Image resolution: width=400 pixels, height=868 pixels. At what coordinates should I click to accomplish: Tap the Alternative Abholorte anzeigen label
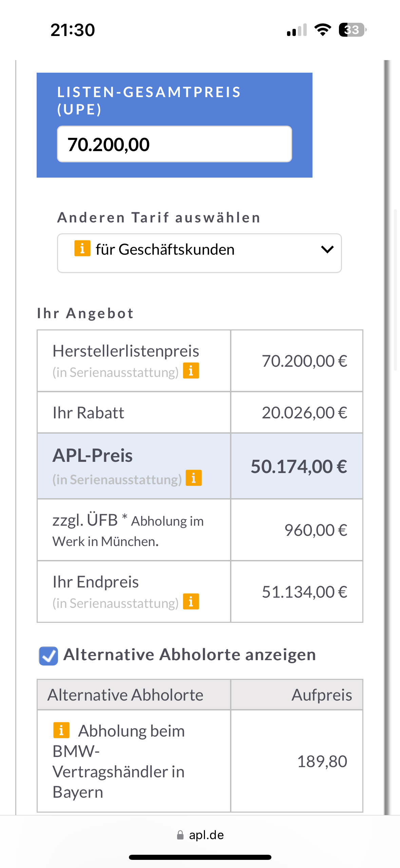[190, 655]
